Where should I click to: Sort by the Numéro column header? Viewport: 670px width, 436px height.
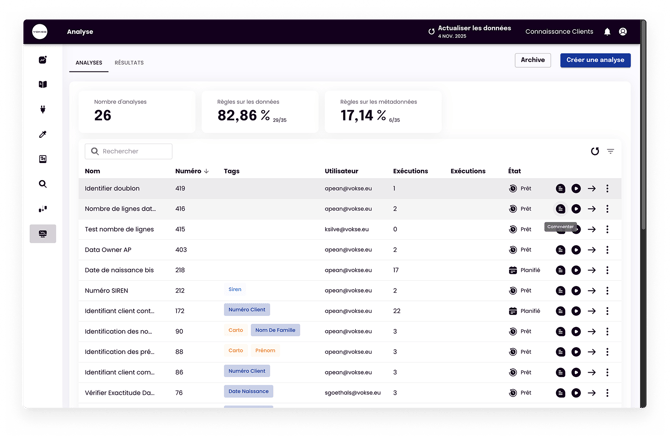[192, 171]
